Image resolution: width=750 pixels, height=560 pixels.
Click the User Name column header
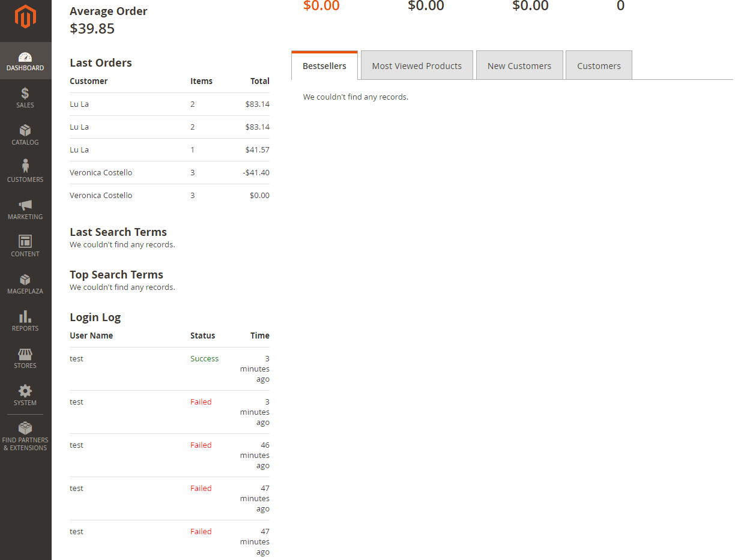coord(91,336)
